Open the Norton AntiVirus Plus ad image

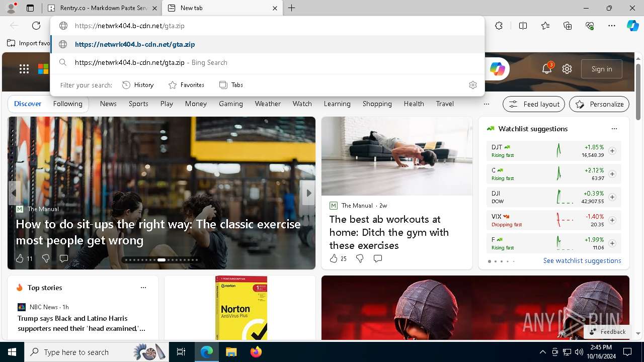tap(241, 308)
